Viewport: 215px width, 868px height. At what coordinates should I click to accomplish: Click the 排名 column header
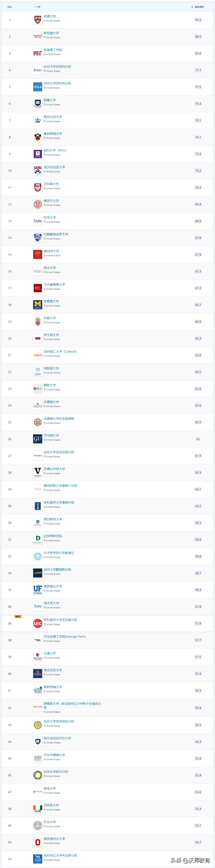(10, 7)
